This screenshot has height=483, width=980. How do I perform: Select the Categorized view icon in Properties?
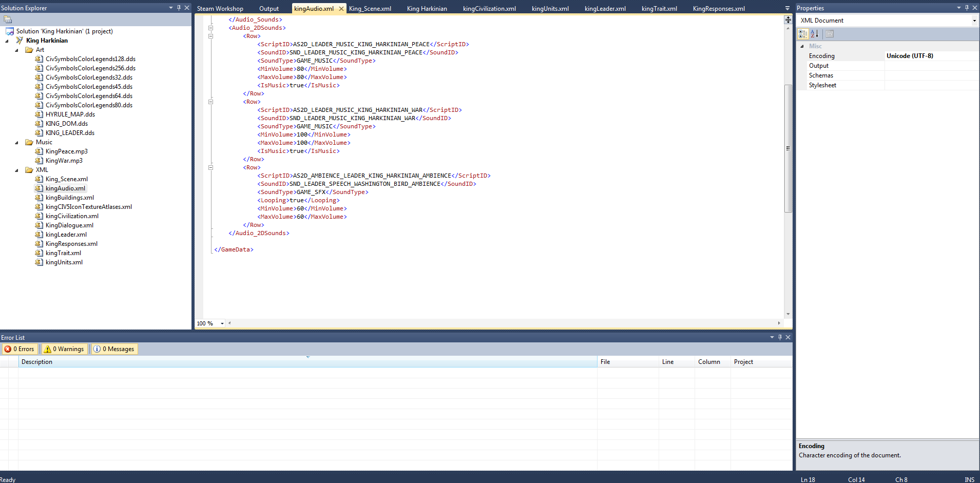pos(803,34)
